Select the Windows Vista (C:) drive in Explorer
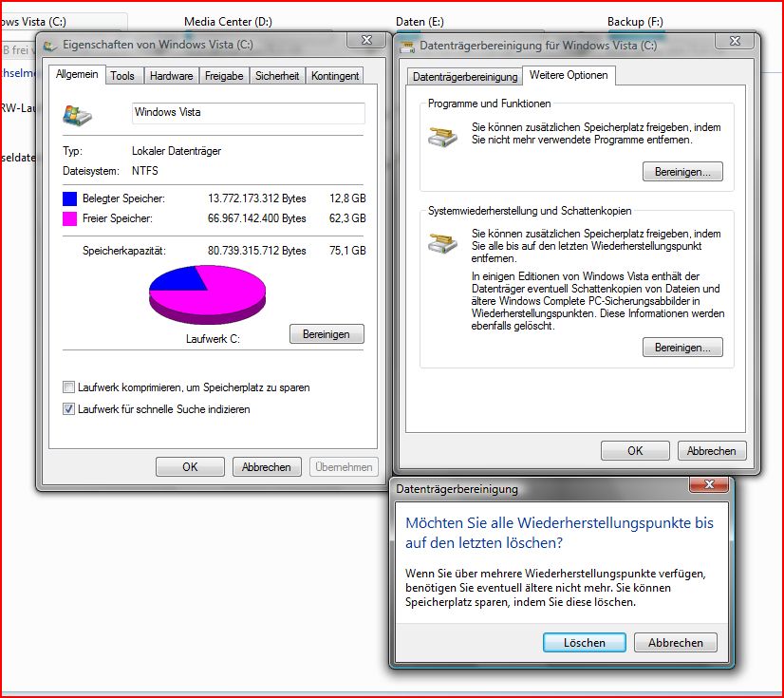The image size is (784, 698). [x=33, y=22]
